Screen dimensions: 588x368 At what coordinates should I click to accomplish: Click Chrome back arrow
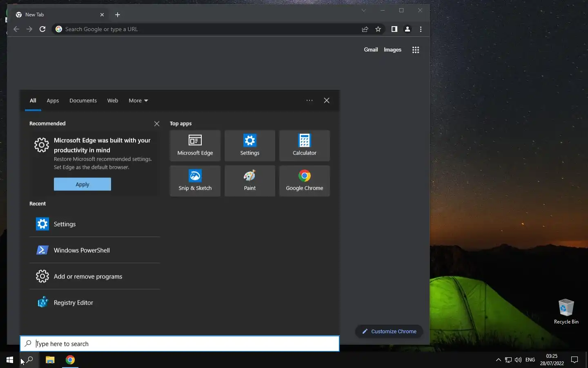[x=16, y=29]
